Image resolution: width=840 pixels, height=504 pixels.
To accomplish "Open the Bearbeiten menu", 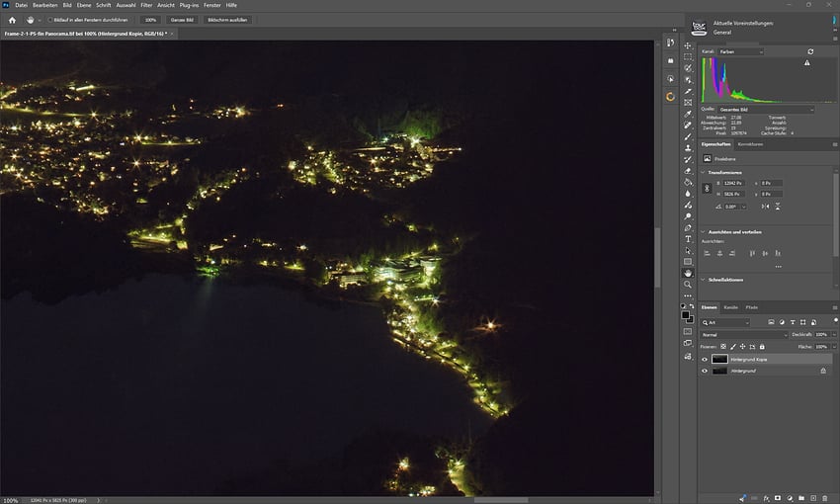I will tap(45, 5).
